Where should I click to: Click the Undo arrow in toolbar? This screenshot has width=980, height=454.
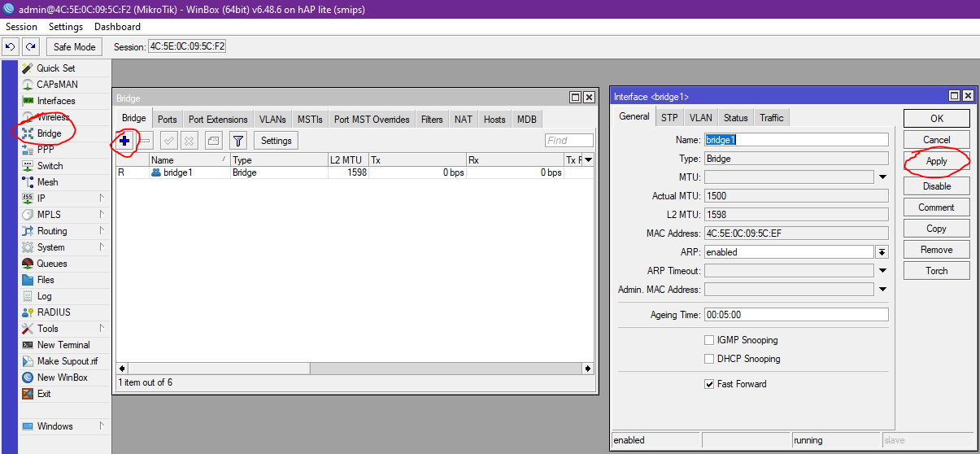[11, 46]
